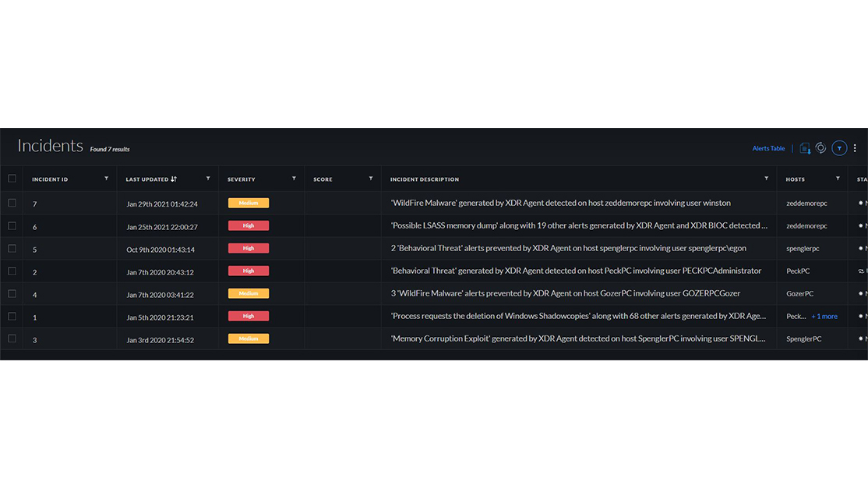Open the Severity column filter
Image resolution: width=868 pixels, height=489 pixels.
[x=294, y=179]
